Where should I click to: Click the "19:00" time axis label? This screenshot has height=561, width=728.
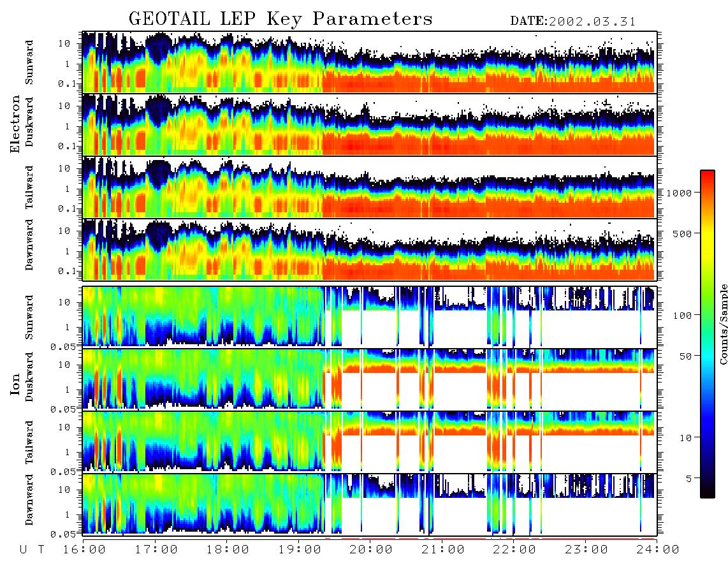point(300,550)
